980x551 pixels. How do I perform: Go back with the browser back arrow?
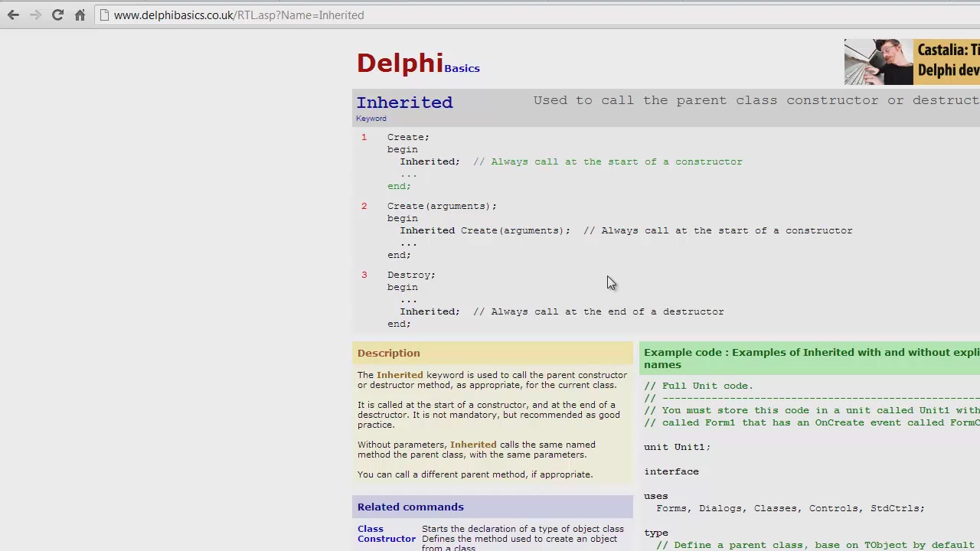(14, 15)
